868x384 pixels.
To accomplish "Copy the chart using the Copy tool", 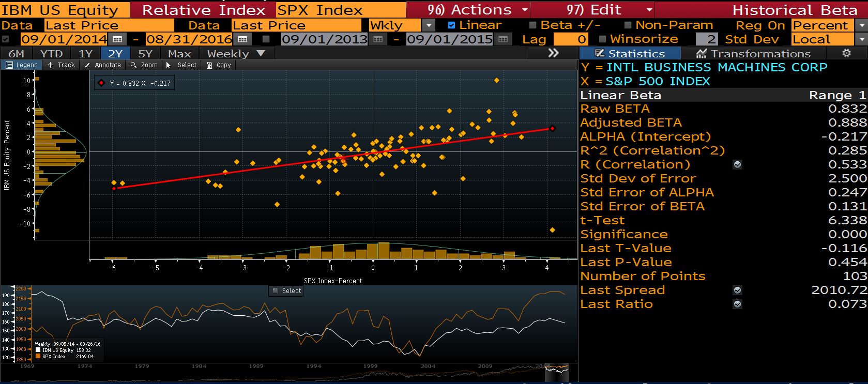I will pyautogui.click(x=219, y=65).
